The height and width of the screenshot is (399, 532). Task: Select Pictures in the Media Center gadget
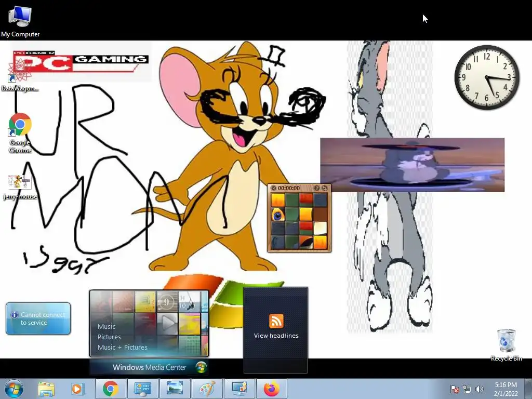109,337
